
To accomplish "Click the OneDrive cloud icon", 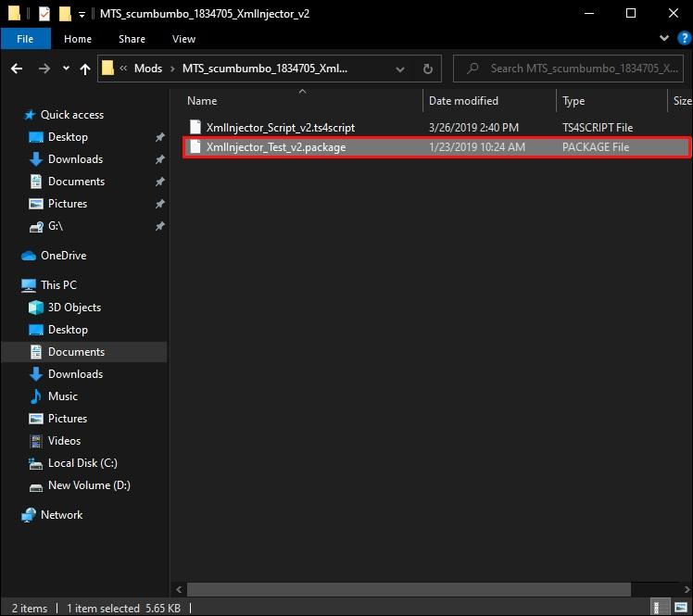I will tap(29, 256).
